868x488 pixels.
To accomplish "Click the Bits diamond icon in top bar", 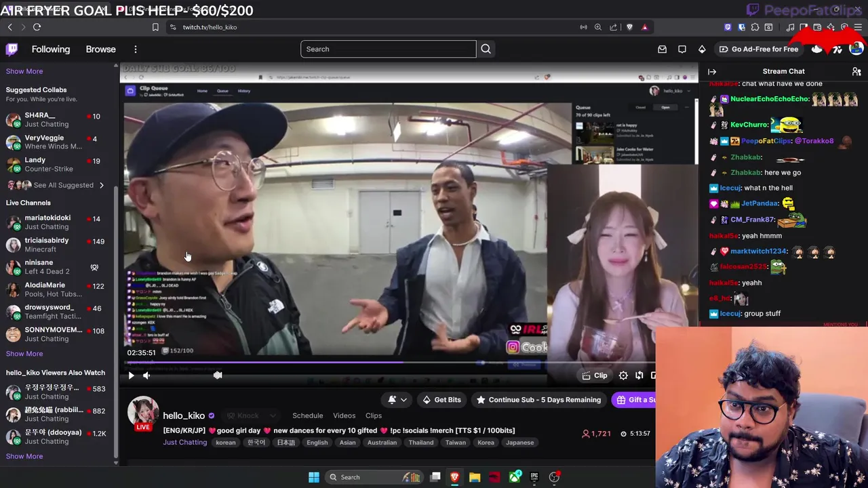I will (x=702, y=49).
